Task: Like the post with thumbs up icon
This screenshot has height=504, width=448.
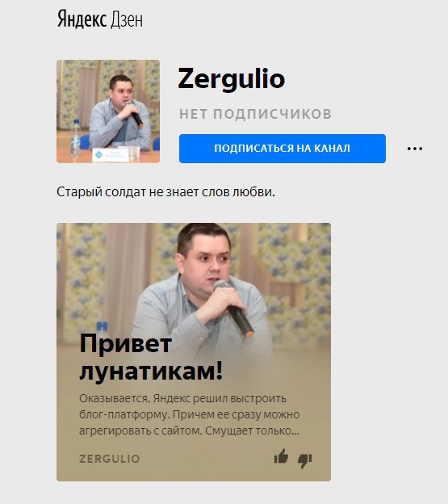Action: tap(282, 456)
